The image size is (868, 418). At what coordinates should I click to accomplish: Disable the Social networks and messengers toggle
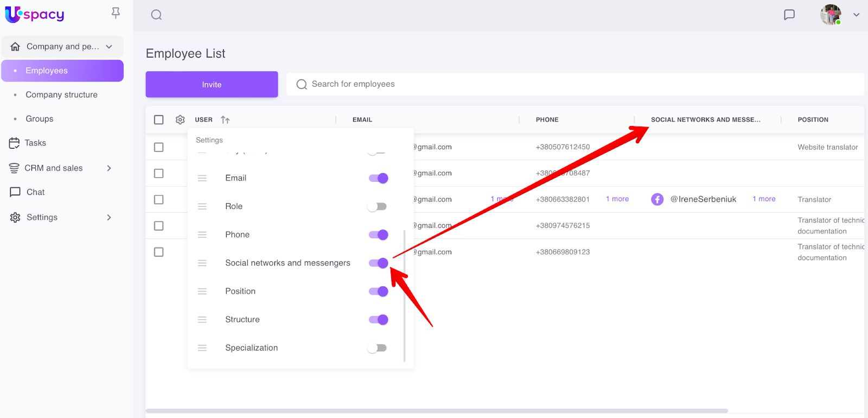coord(378,263)
